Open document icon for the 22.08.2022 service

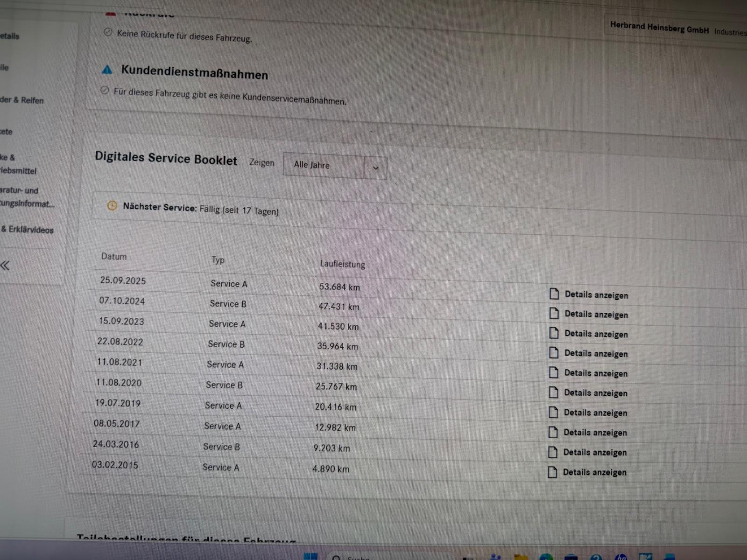click(554, 352)
